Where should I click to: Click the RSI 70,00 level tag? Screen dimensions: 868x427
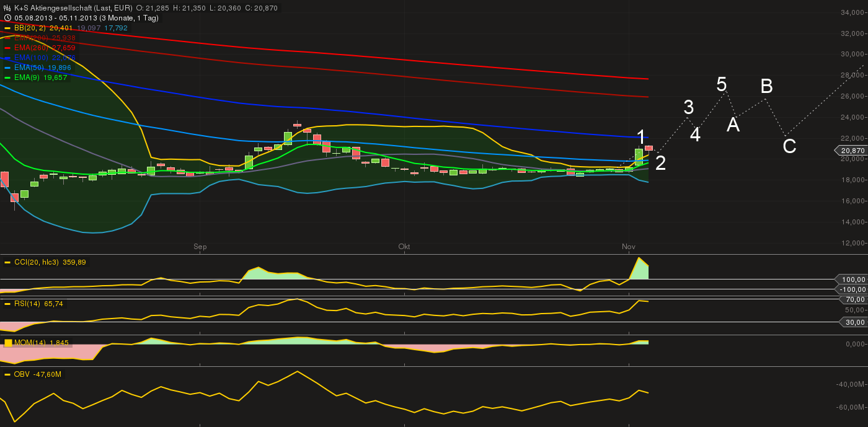click(x=854, y=299)
